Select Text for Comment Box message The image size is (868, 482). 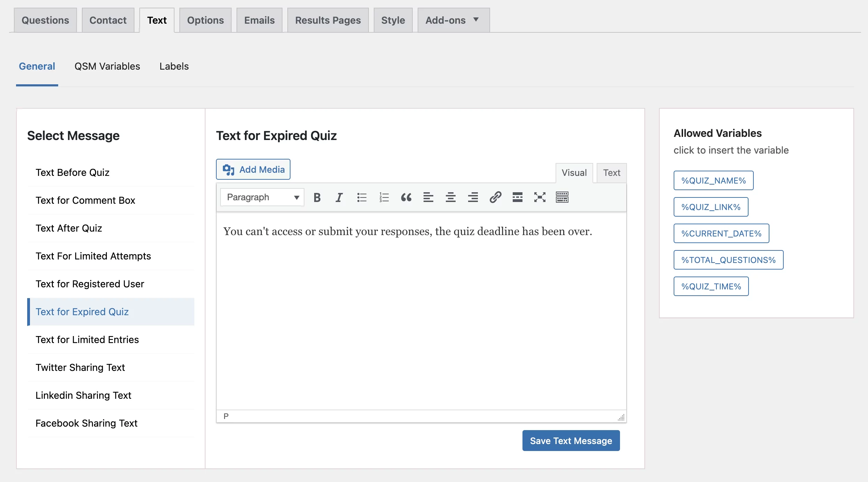click(111, 200)
